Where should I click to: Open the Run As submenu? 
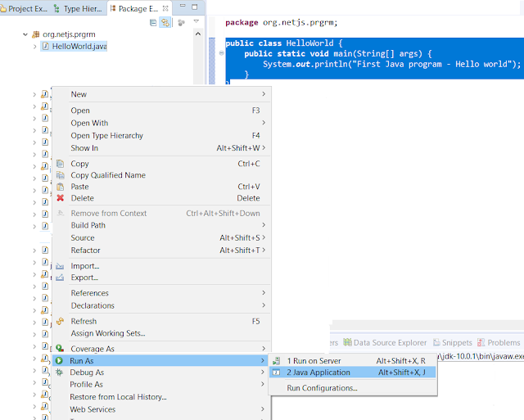[160, 361]
